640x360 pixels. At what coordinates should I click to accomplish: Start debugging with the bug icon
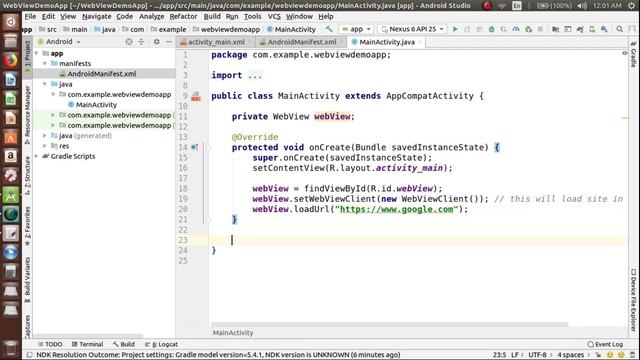(x=491, y=29)
